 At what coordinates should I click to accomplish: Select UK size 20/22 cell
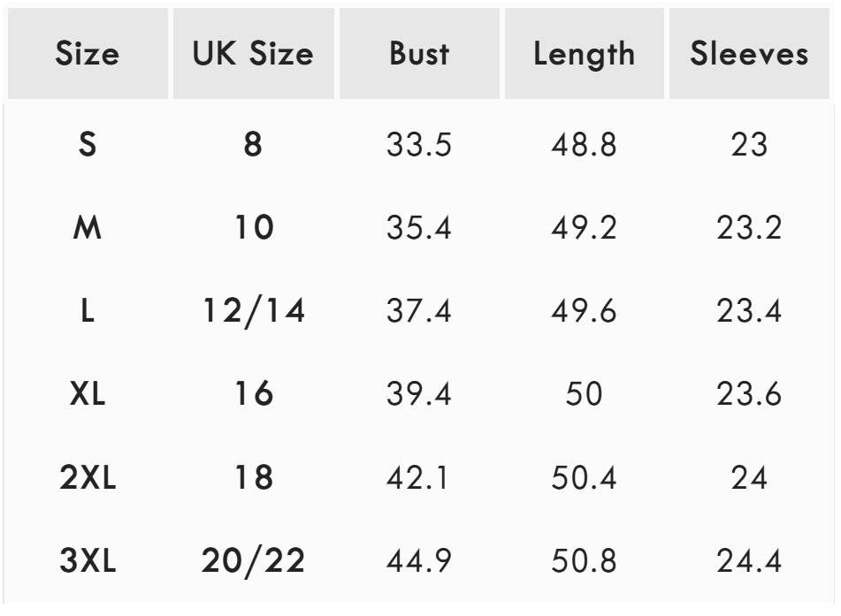pyautogui.click(x=253, y=561)
